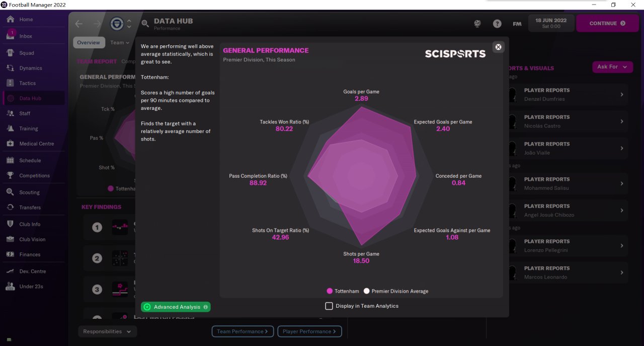This screenshot has width=644, height=346.
Task: Go forward with the right arrow
Action: point(97,24)
